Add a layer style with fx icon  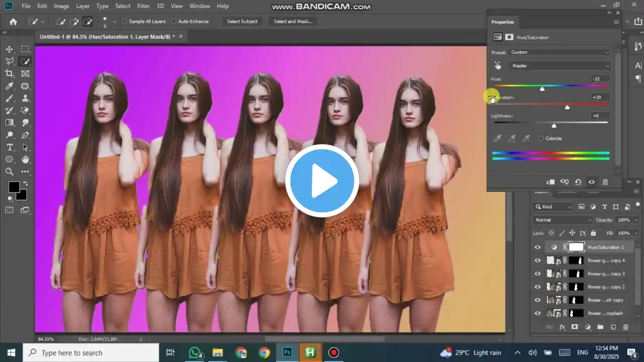tap(562, 327)
